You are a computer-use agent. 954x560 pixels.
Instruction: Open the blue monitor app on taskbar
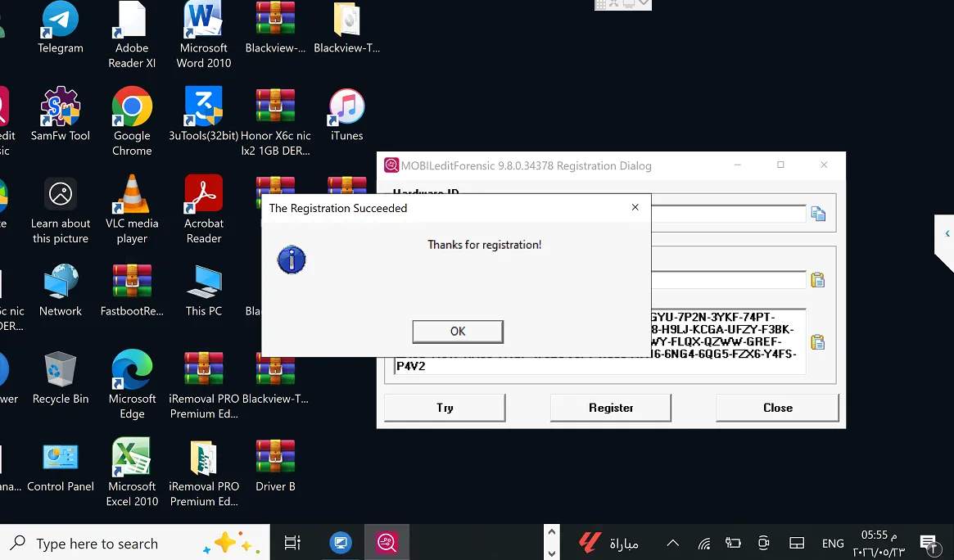340,542
